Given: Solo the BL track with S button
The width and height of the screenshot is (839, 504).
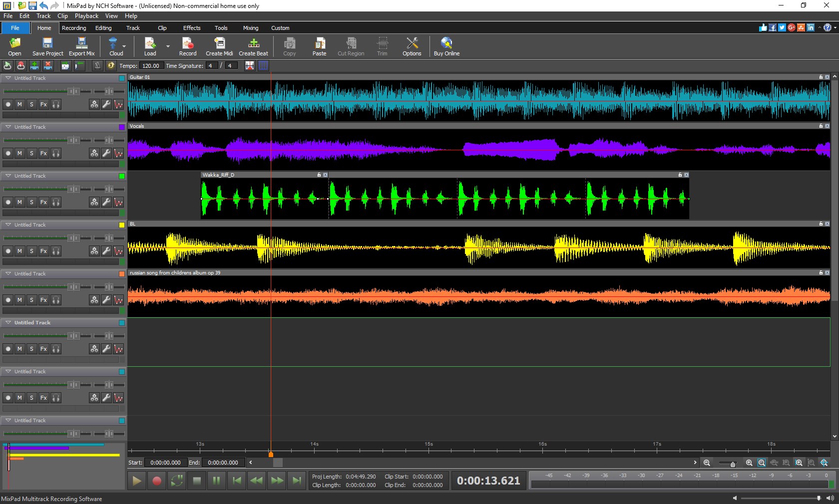Looking at the screenshot, I should coord(31,252).
